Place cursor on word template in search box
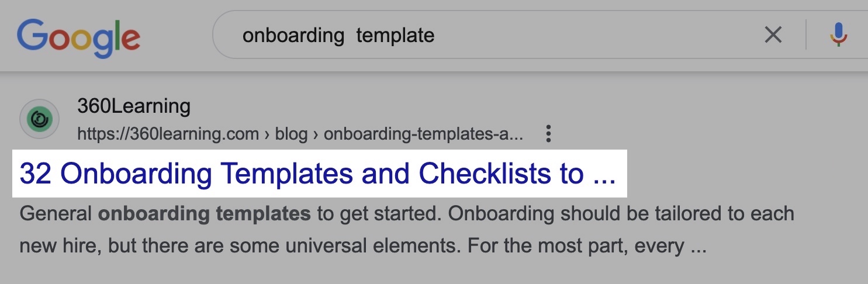This screenshot has width=868, height=284. (x=395, y=36)
